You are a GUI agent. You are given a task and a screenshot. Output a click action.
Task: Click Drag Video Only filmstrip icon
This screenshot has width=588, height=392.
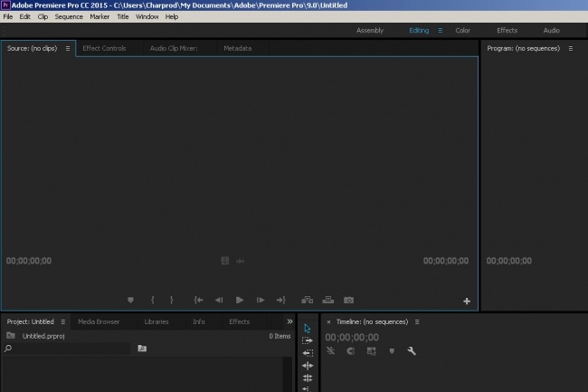pos(224,261)
